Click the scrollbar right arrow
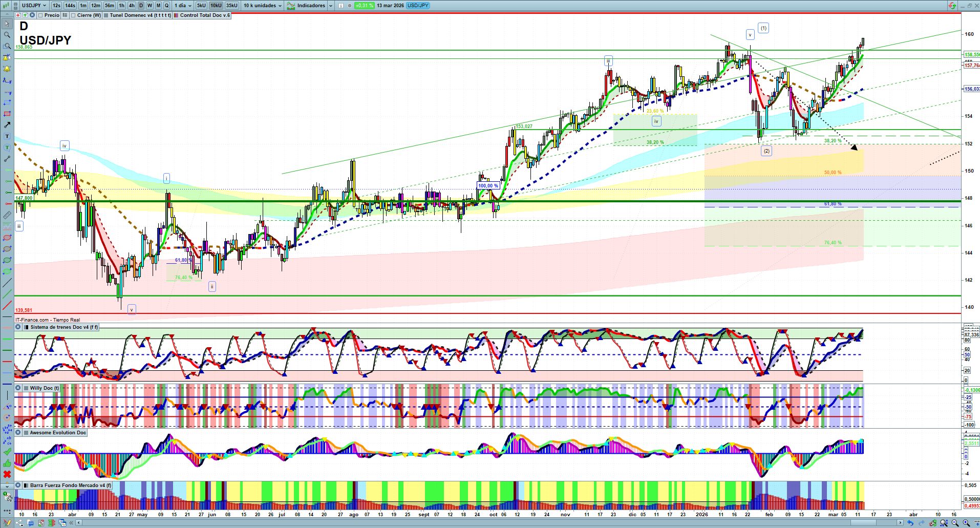 (x=901, y=523)
